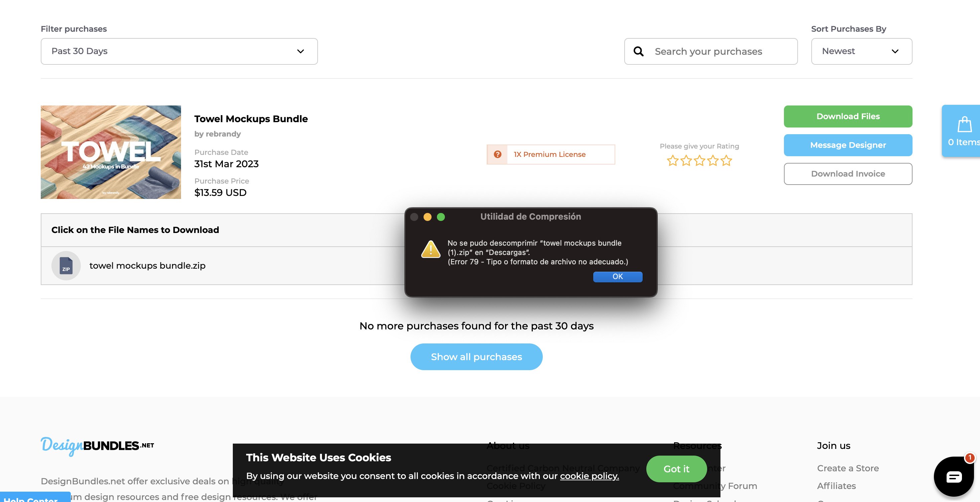The width and height of the screenshot is (980, 502).
Task: Give a five-star rating
Action: point(726,161)
